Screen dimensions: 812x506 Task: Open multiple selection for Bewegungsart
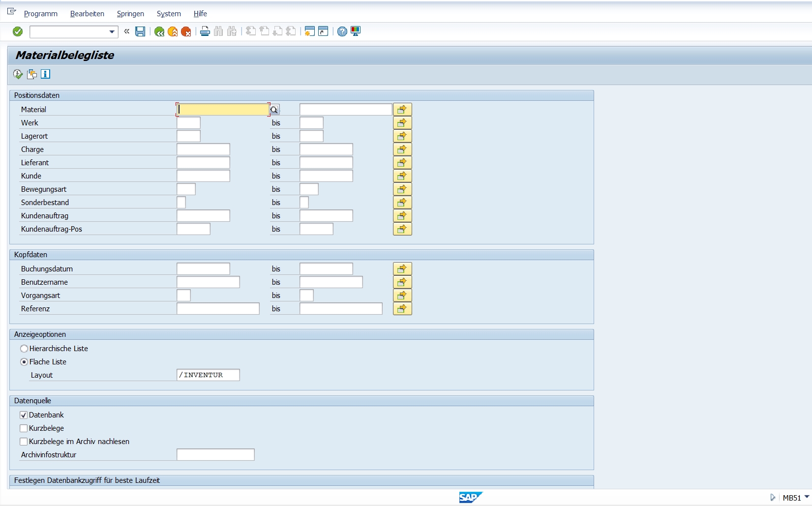tap(402, 189)
